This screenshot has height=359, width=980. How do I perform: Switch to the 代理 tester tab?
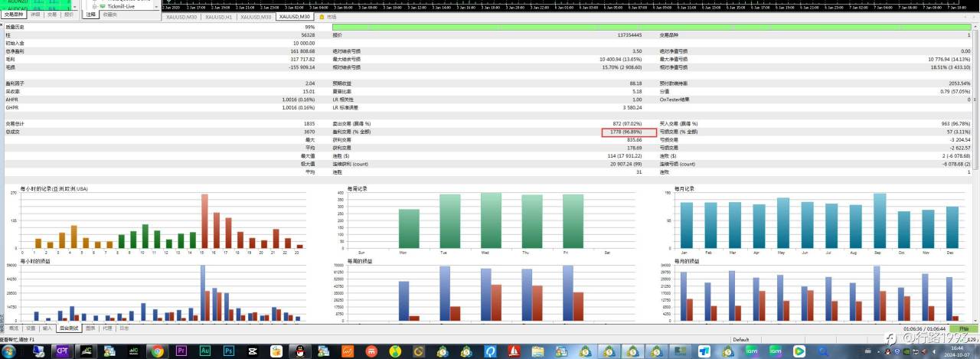pos(107,328)
